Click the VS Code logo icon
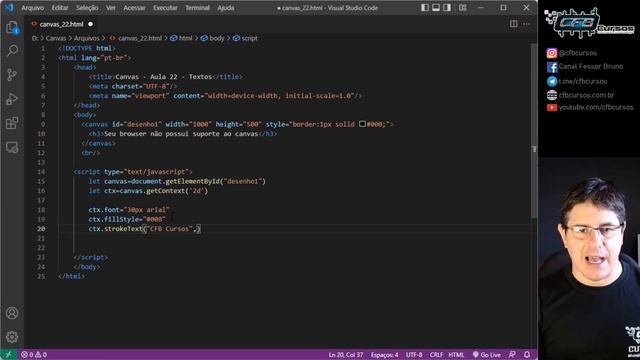 (x=9, y=8)
